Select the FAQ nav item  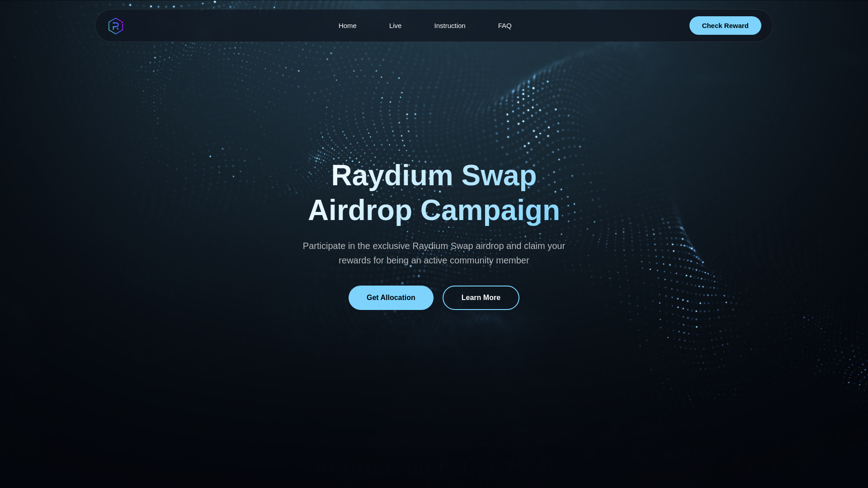[x=505, y=26]
